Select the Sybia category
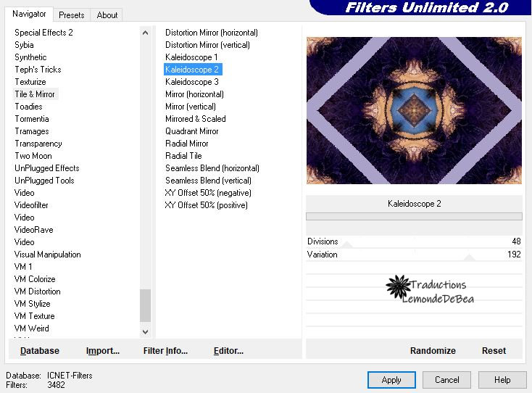532x393 pixels. click(24, 45)
